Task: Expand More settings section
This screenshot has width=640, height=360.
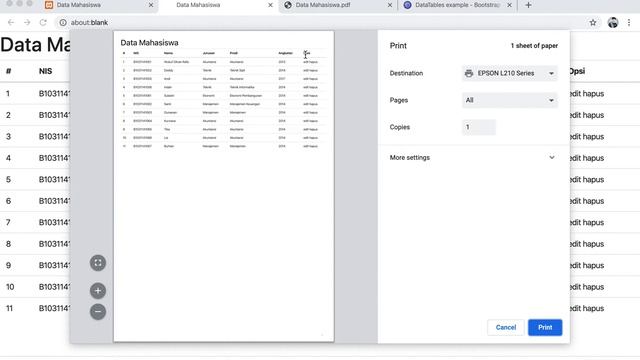Action: (x=473, y=158)
